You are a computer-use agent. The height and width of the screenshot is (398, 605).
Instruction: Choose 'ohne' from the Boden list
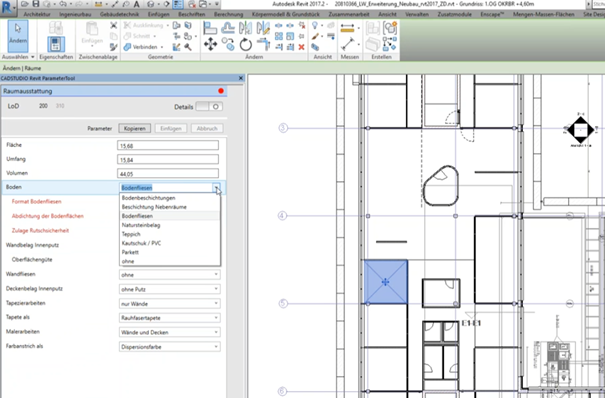pyautogui.click(x=170, y=261)
